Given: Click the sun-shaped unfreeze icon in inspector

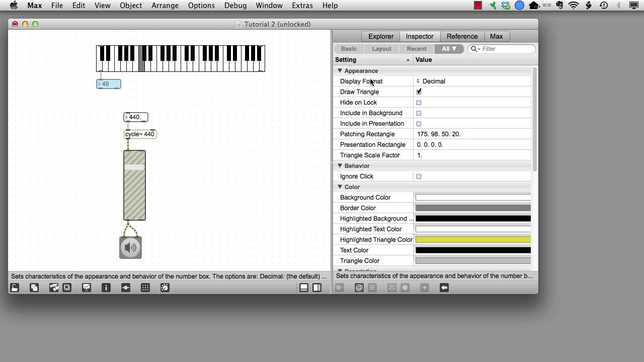Looking at the screenshot, I should click(x=405, y=288).
